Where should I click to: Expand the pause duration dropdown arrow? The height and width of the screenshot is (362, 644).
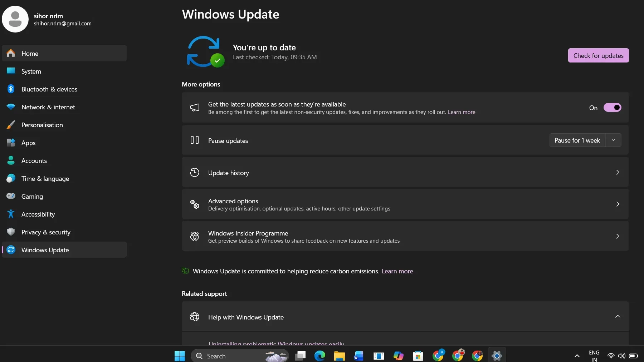(x=613, y=140)
